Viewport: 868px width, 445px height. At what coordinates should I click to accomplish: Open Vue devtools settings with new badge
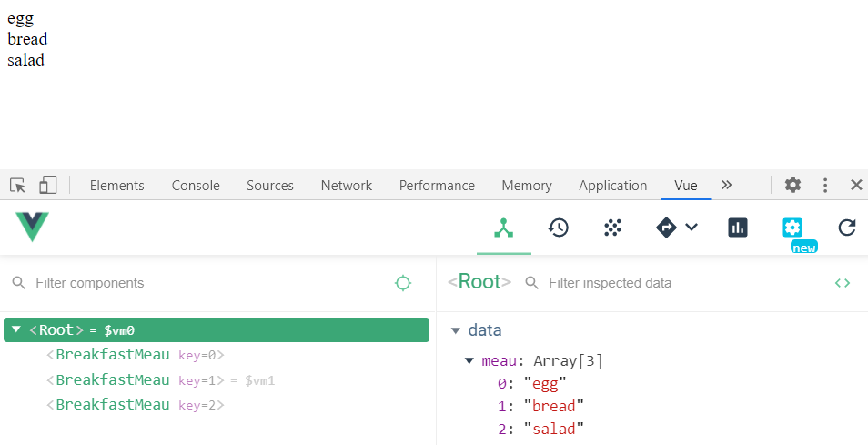(792, 228)
